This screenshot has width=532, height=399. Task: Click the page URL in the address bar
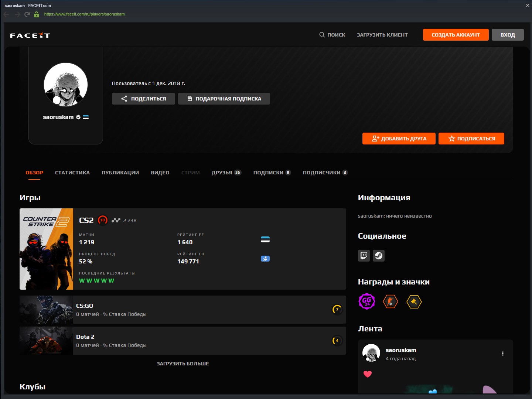(x=85, y=14)
